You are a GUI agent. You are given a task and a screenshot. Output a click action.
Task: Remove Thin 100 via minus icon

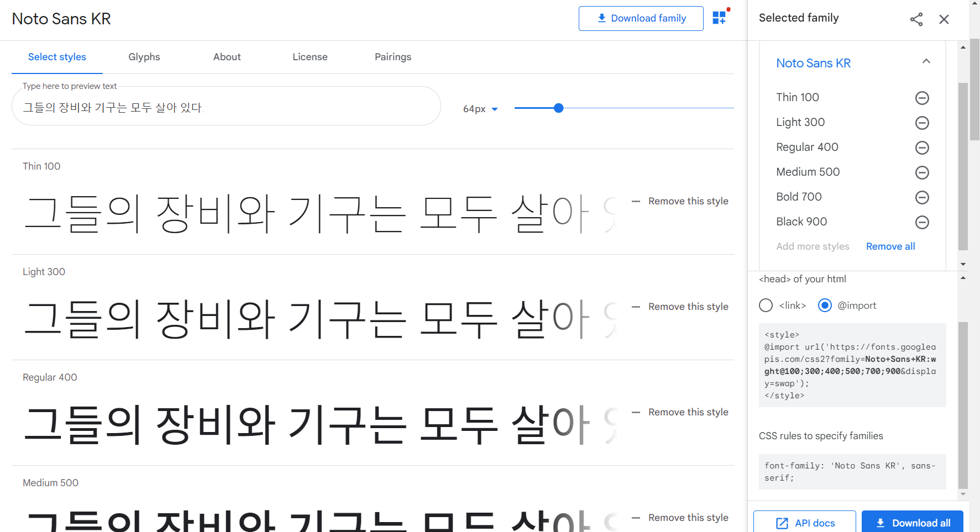point(922,98)
